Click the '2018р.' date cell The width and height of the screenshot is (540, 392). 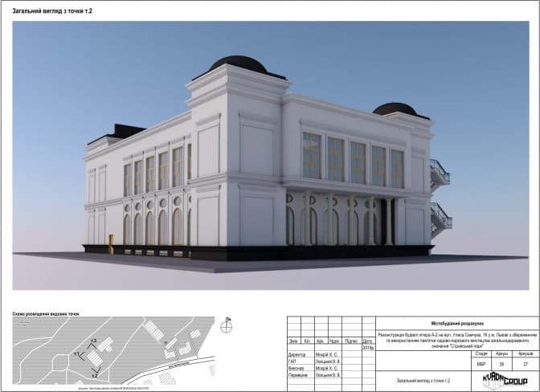pyautogui.click(x=368, y=347)
